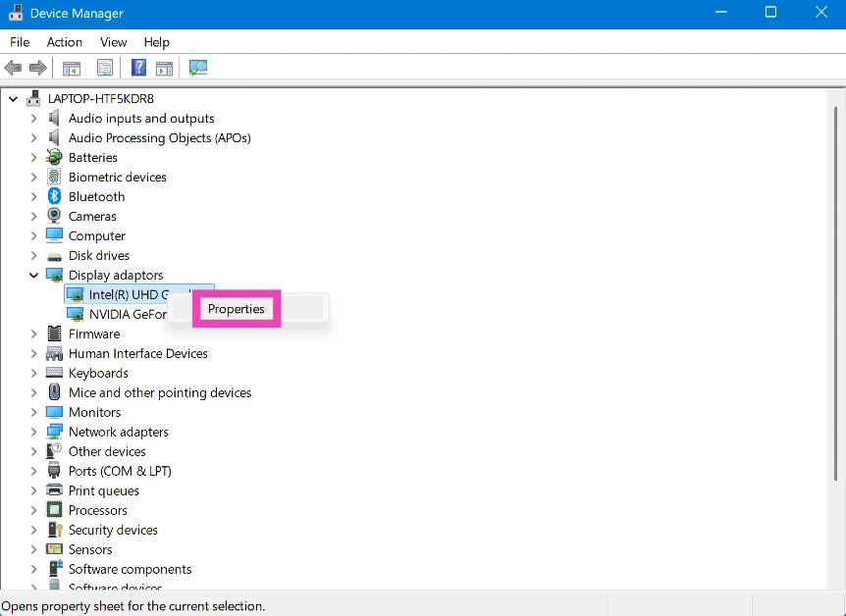Expand the Audio inputs and outputs node
The image size is (846, 616).
[x=33, y=118]
